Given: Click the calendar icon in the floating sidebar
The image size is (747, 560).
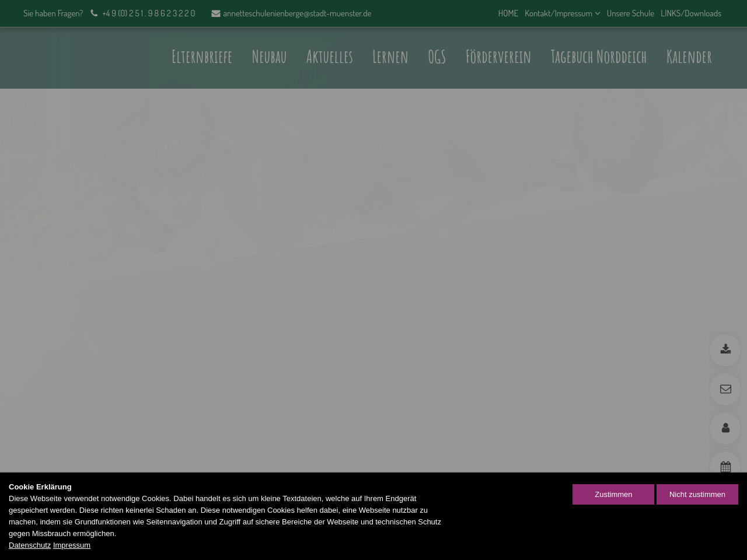Looking at the screenshot, I should click(725, 466).
